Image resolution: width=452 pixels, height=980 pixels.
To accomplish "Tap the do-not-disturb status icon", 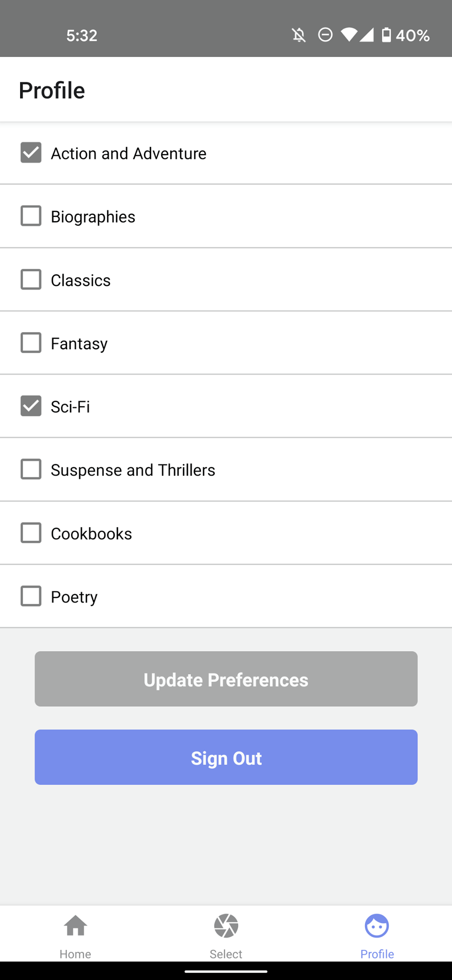I will pos(325,35).
